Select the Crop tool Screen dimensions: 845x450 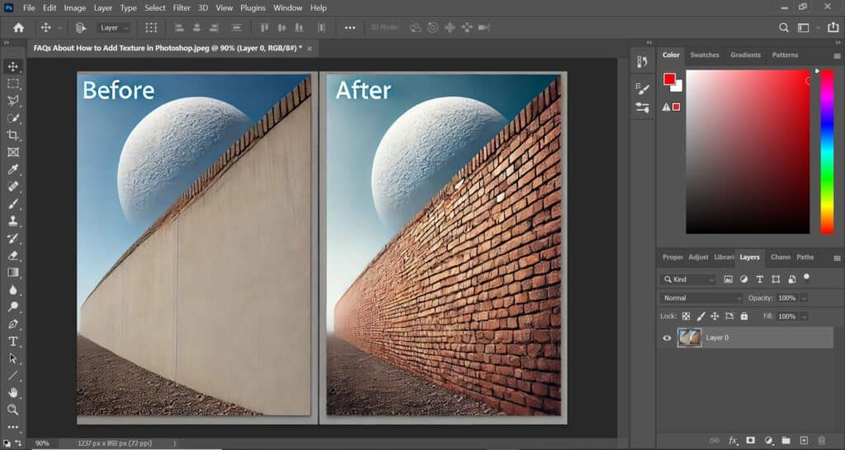coord(13,135)
